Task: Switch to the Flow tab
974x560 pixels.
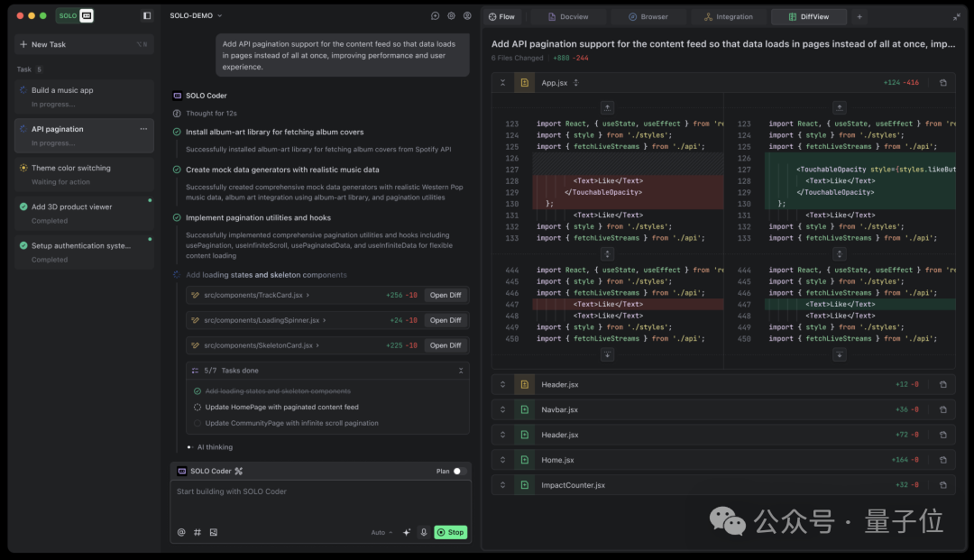Action: tap(502, 17)
